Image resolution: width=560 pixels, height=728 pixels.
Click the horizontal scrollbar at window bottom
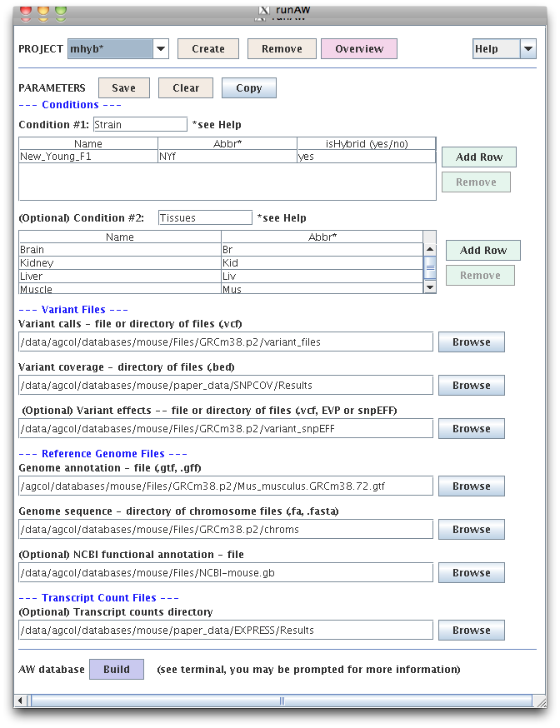(280, 701)
